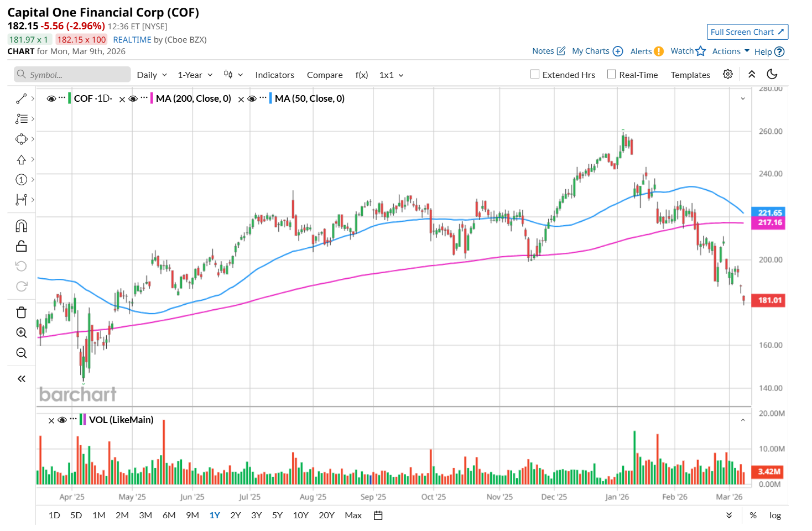Click the lock drawings padlock icon
This screenshot has height=531, width=812.
tap(21, 246)
